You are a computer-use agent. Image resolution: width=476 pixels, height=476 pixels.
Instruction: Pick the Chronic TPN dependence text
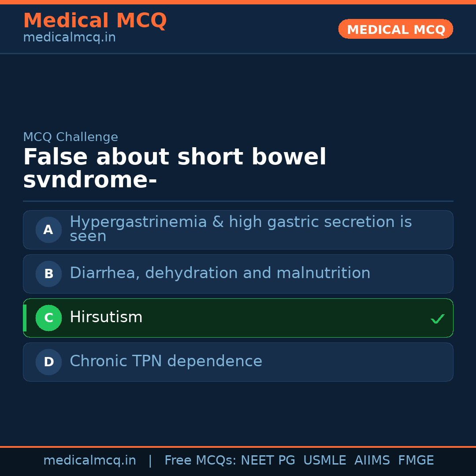166,361
